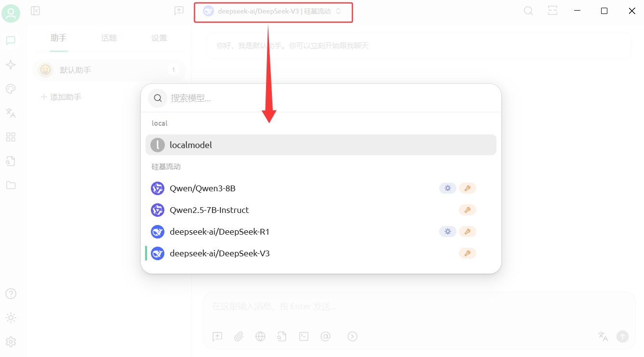Collapse the left sidebar panel
The width and height of the screenshot is (644, 357).
(x=35, y=11)
